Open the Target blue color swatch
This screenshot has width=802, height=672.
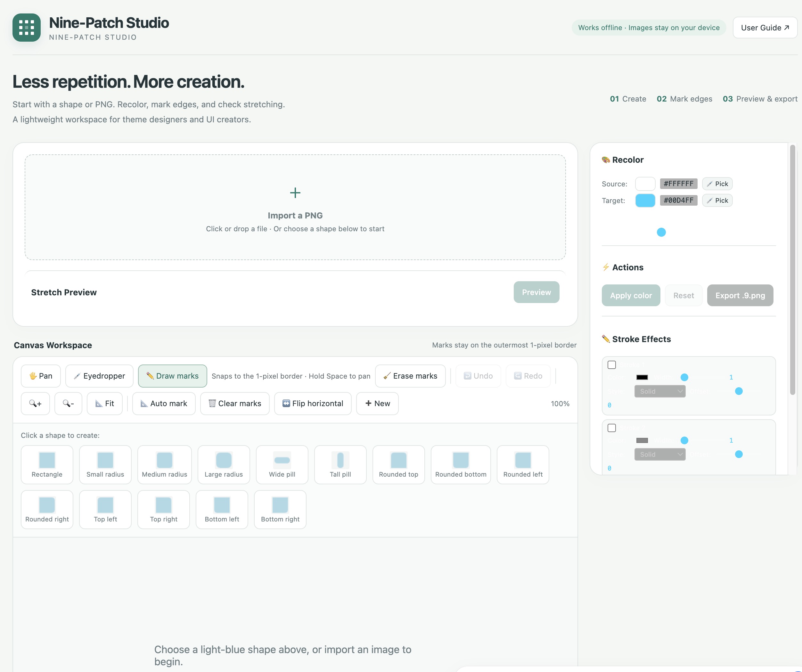645,201
